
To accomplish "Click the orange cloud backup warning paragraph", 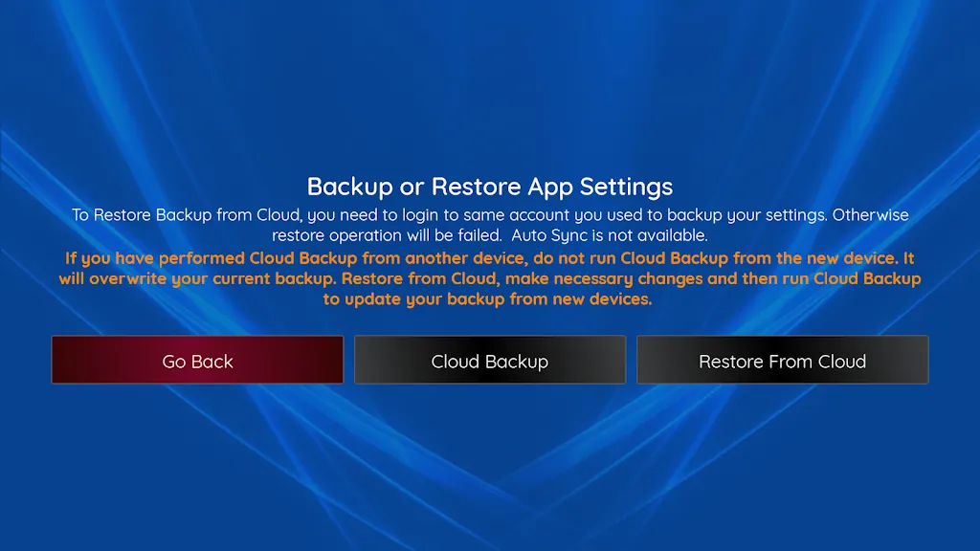I will [x=490, y=278].
